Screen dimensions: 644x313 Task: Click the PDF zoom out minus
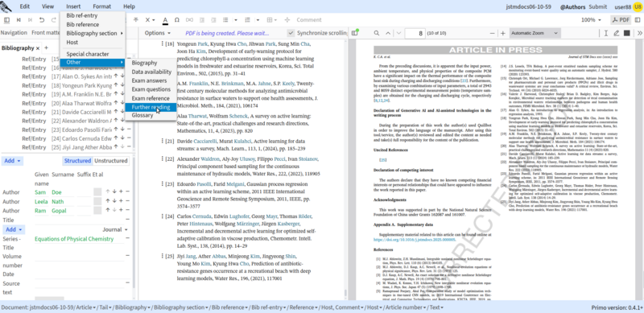[492, 33]
